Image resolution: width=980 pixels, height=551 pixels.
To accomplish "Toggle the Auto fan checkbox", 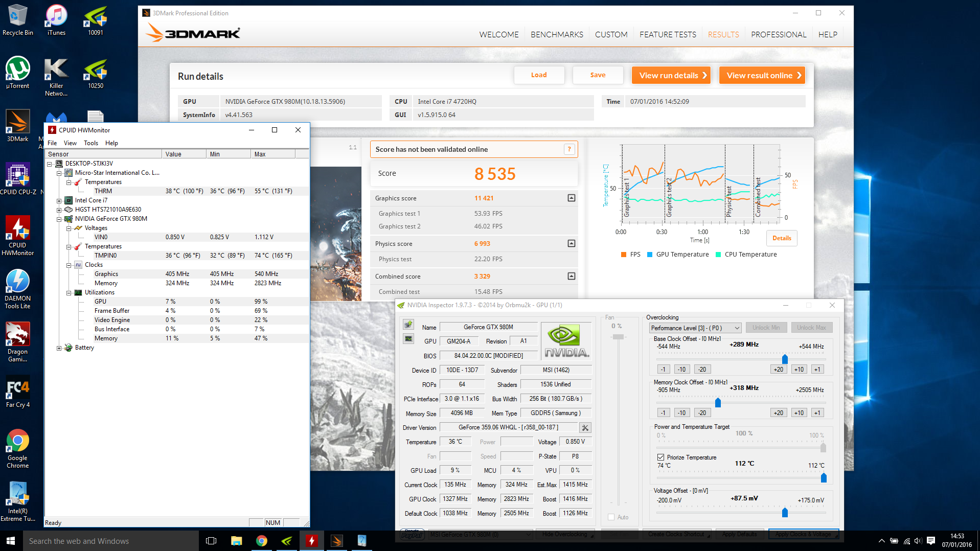I will tap(611, 517).
